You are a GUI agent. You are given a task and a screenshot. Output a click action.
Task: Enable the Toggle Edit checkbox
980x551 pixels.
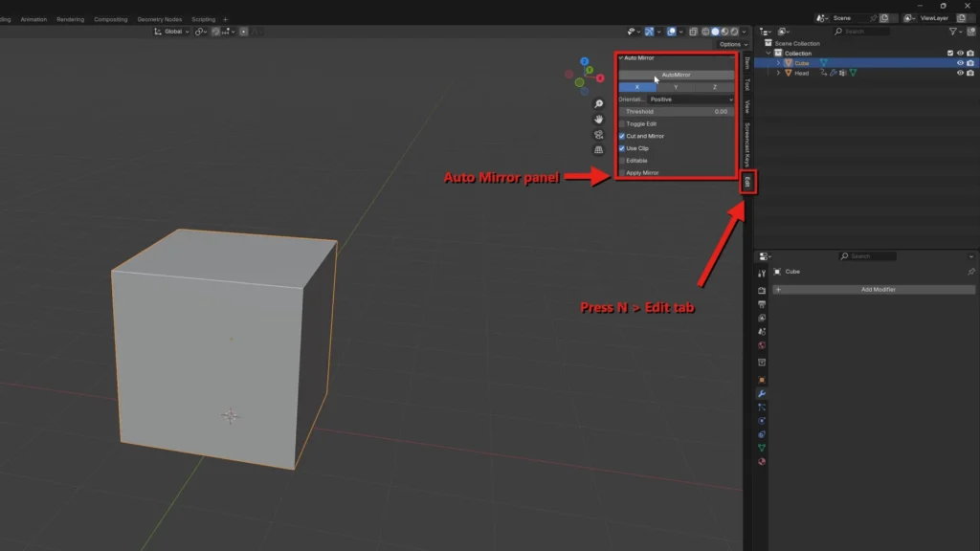coord(622,123)
